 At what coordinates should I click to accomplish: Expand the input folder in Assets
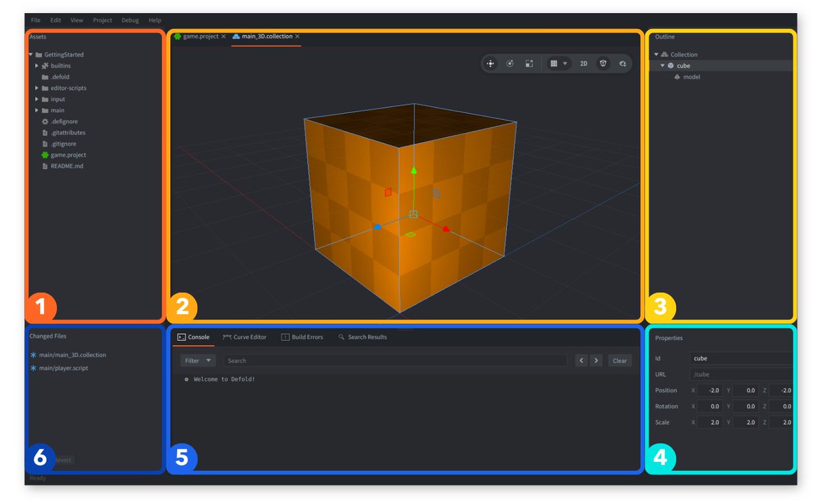pyautogui.click(x=37, y=99)
